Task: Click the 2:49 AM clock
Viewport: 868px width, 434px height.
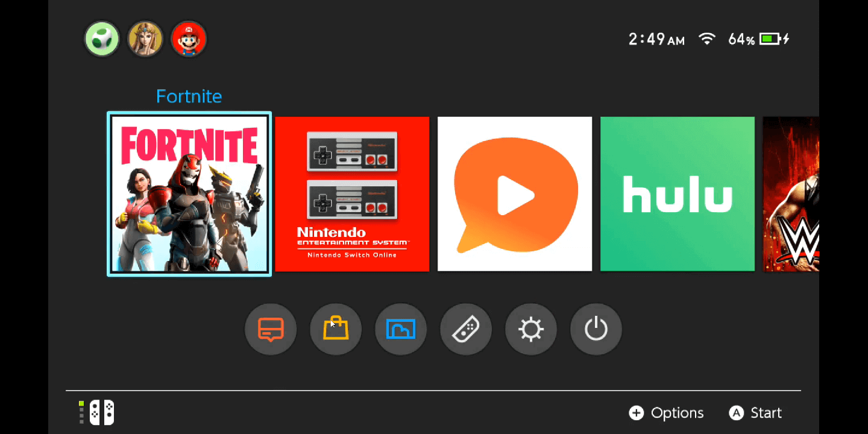Action: coord(656,39)
